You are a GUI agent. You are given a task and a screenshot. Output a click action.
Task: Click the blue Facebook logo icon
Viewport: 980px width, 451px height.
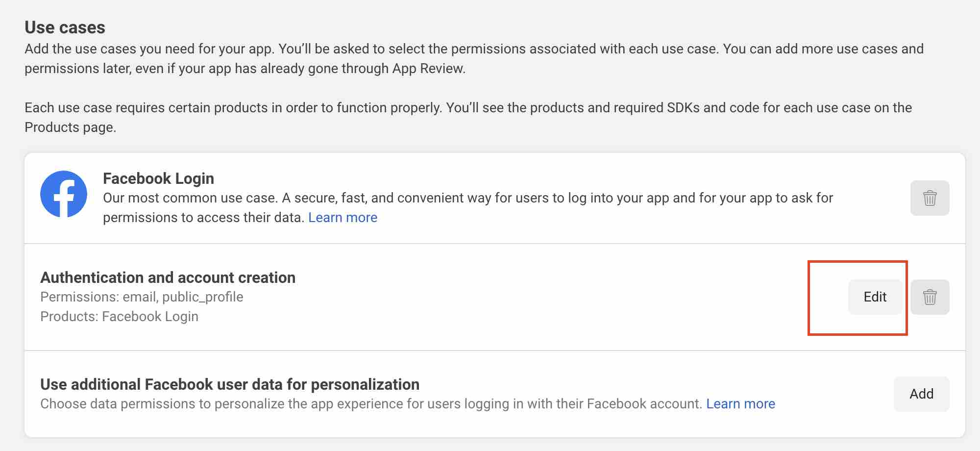click(x=64, y=194)
